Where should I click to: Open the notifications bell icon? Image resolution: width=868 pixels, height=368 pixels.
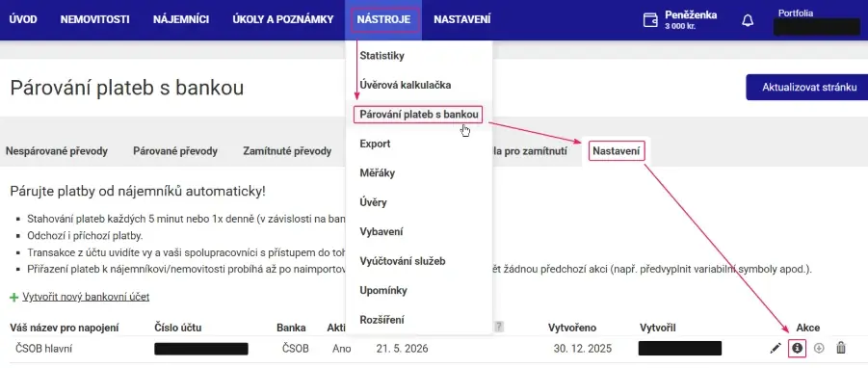tap(748, 20)
